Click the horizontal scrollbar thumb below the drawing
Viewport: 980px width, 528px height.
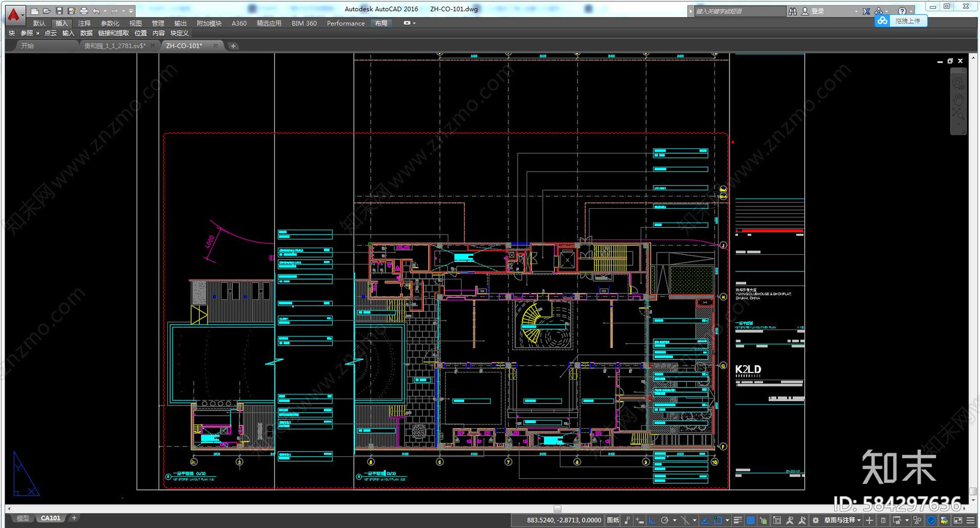(557, 508)
